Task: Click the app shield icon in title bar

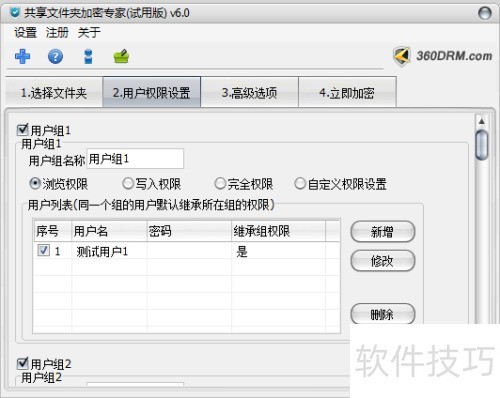Action: point(15,13)
